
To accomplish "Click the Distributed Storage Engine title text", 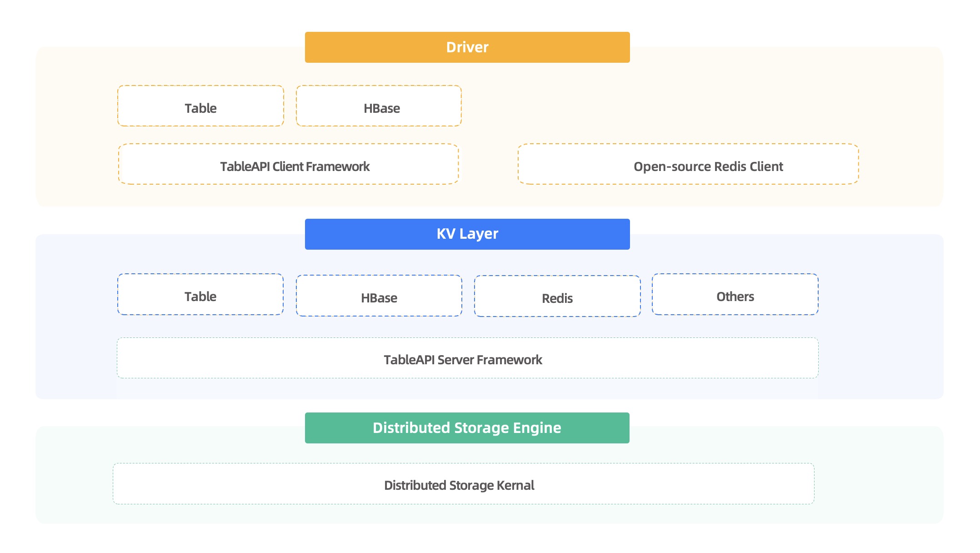I will 467,428.
